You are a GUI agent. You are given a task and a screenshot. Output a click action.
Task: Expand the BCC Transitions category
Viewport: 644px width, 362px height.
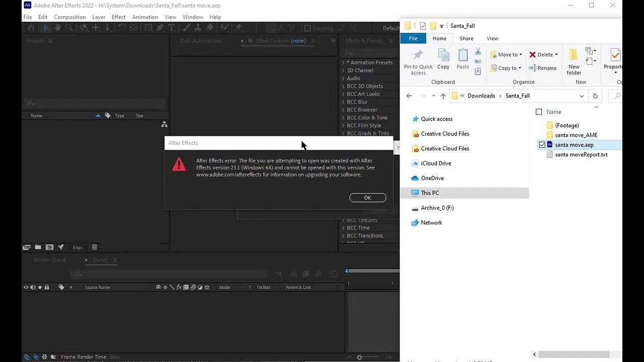coord(343,236)
